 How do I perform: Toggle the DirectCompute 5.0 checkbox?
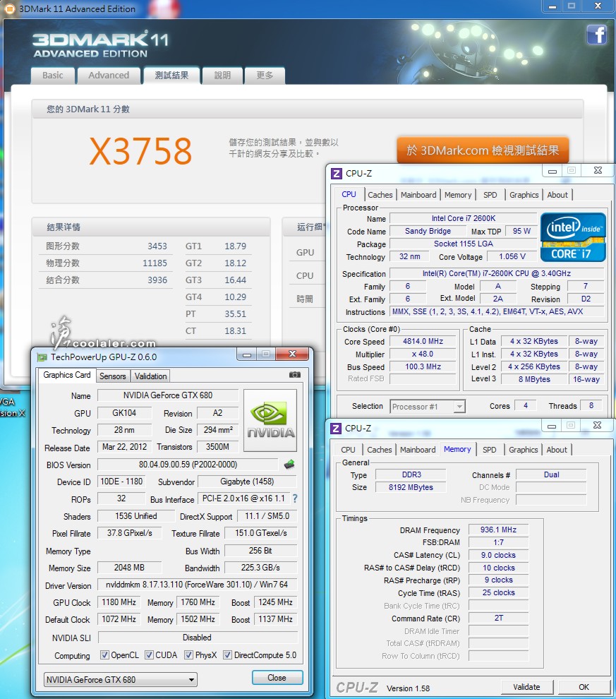click(228, 655)
